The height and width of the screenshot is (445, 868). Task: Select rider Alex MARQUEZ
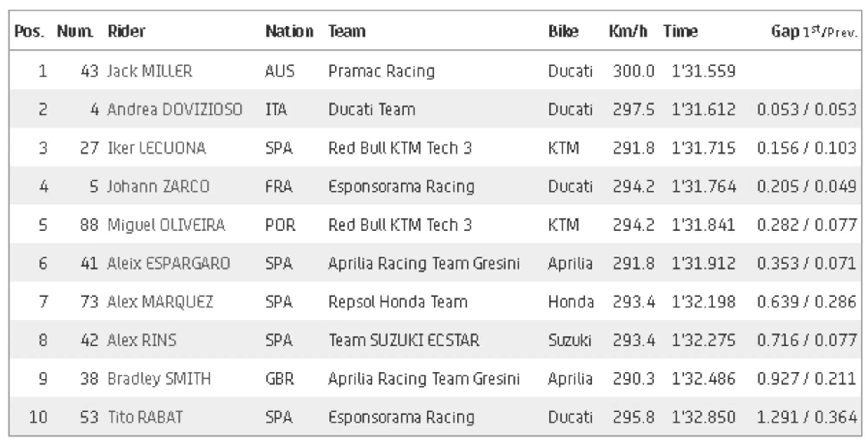click(160, 302)
